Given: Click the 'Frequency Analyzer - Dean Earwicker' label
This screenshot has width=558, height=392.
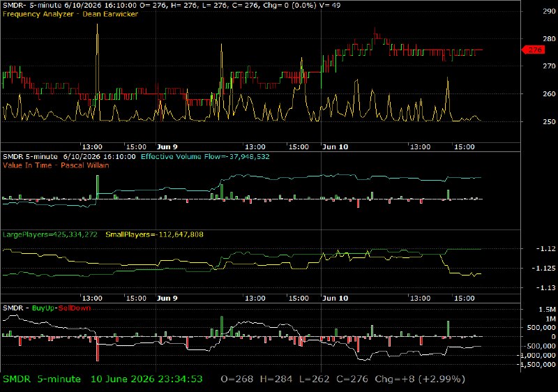Looking at the screenshot, I should pyautogui.click(x=70, y=14).
